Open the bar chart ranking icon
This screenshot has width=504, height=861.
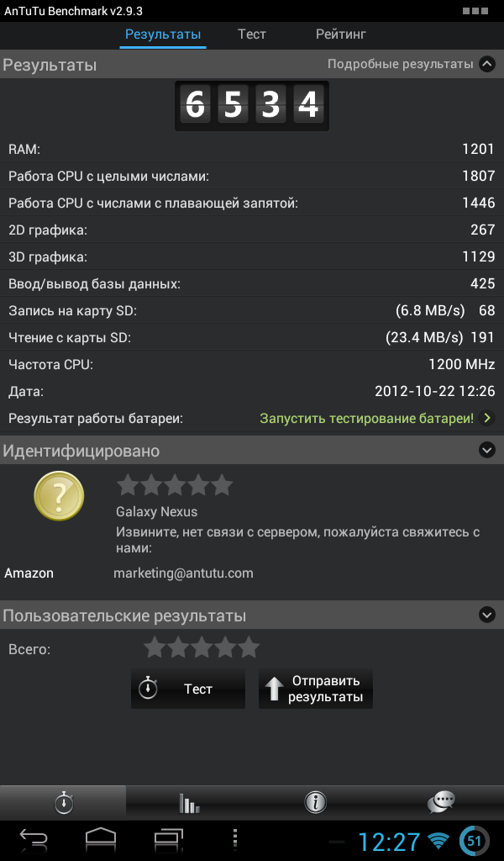[x=189, y=802]
